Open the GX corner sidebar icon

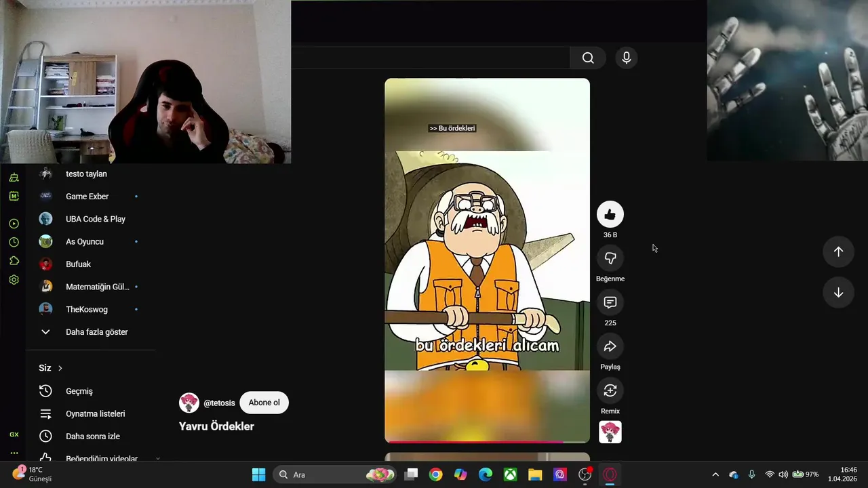(14, 434)
